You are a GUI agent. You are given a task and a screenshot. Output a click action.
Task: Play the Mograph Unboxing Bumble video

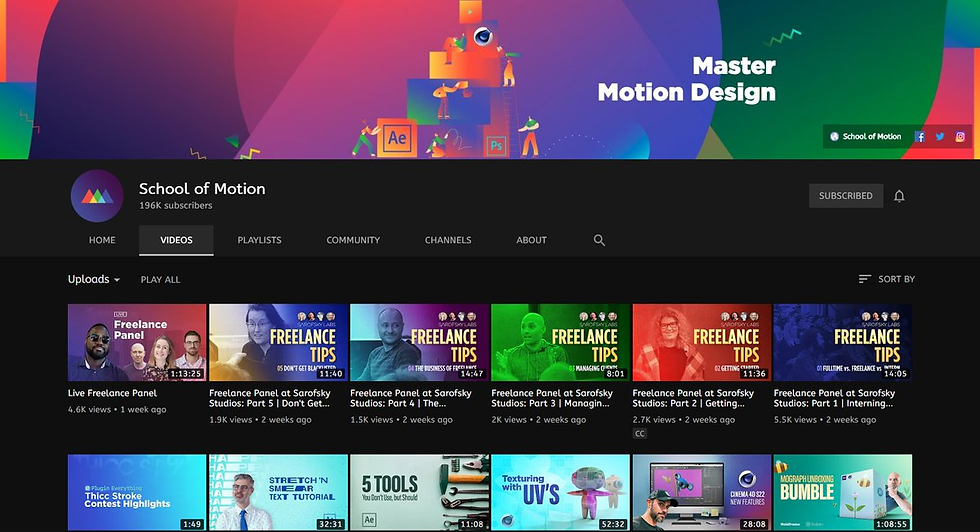pos(843,493)
